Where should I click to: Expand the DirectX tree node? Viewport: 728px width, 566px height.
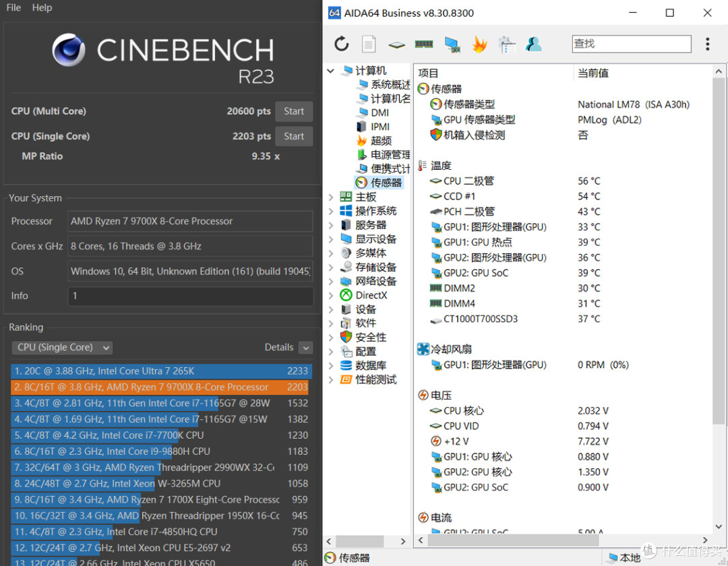click(330, 296)
